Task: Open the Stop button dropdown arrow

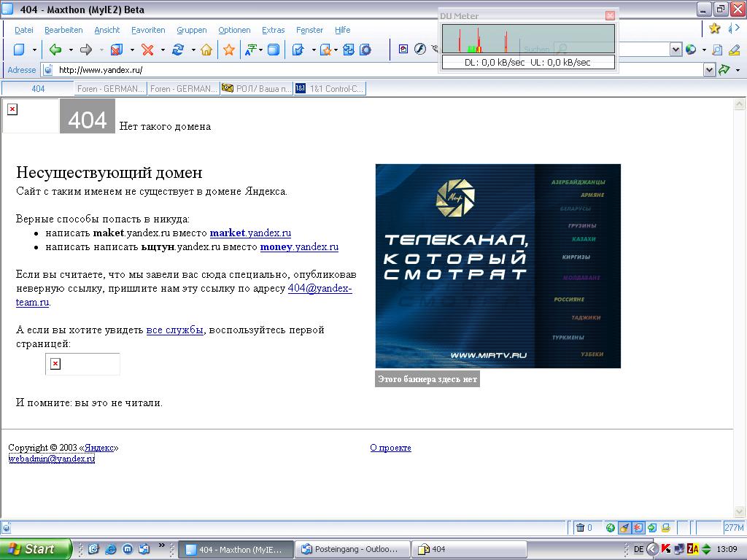Action: tap(163, 50)
